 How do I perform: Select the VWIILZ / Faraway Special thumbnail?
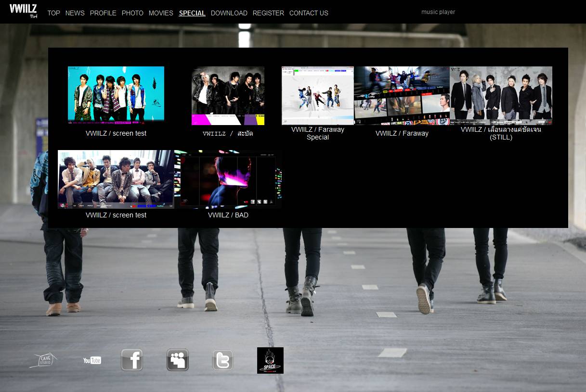point(318,95)
